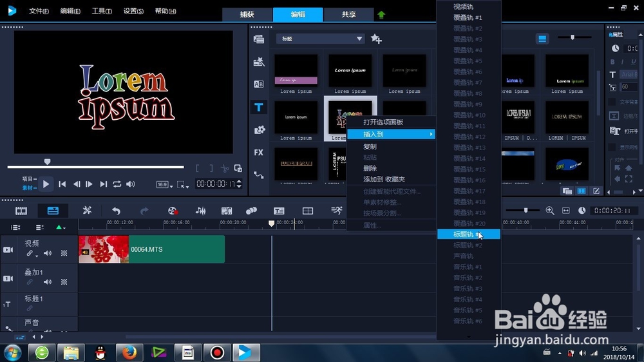Jump to preview end

[x=104, y=184]
